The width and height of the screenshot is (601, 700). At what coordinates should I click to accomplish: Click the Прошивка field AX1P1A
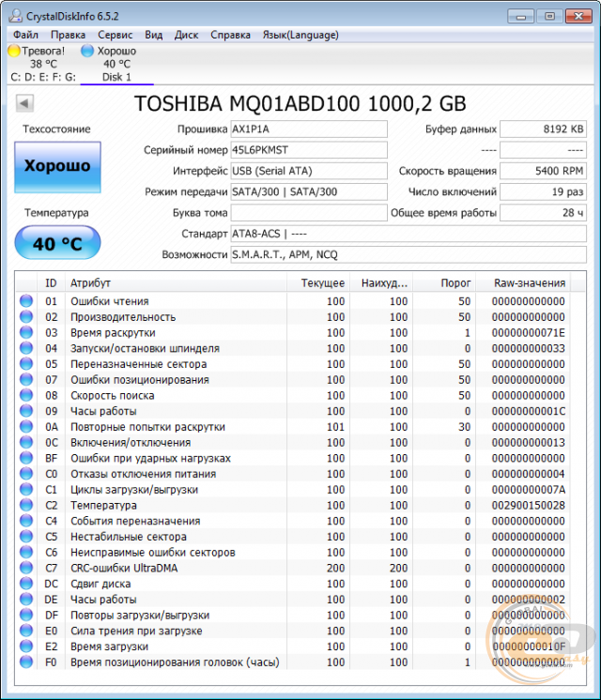click(x=309, y=129)
